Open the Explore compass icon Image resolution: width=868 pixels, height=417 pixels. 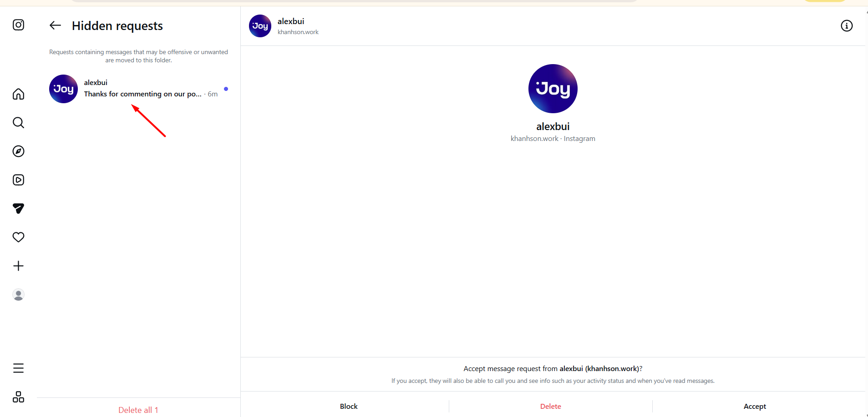18,151
